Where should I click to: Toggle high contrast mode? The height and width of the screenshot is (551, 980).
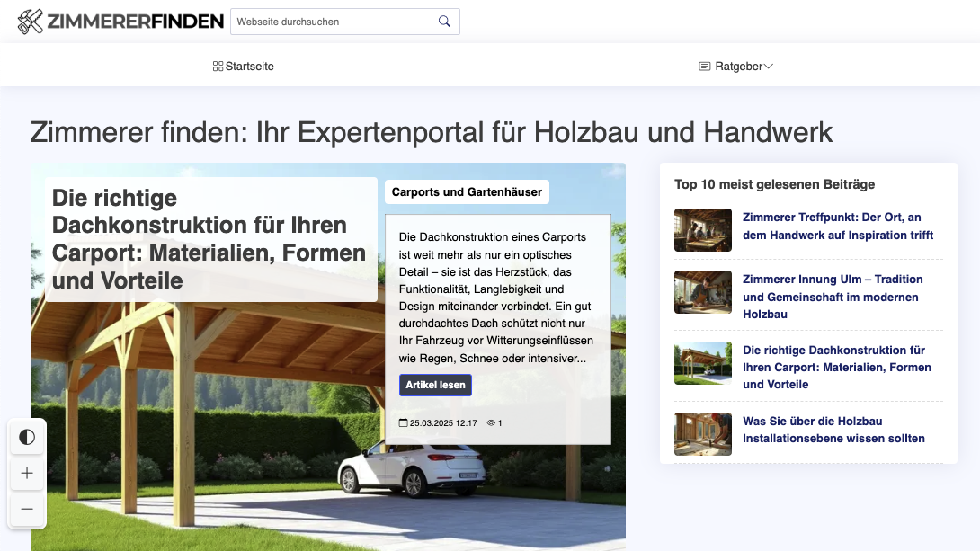(27, 438)
